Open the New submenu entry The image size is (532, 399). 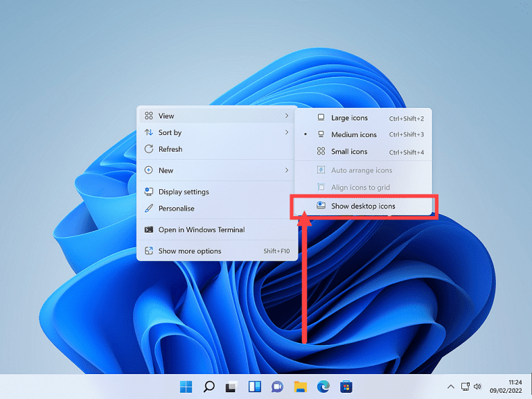(x=217, y=170)
